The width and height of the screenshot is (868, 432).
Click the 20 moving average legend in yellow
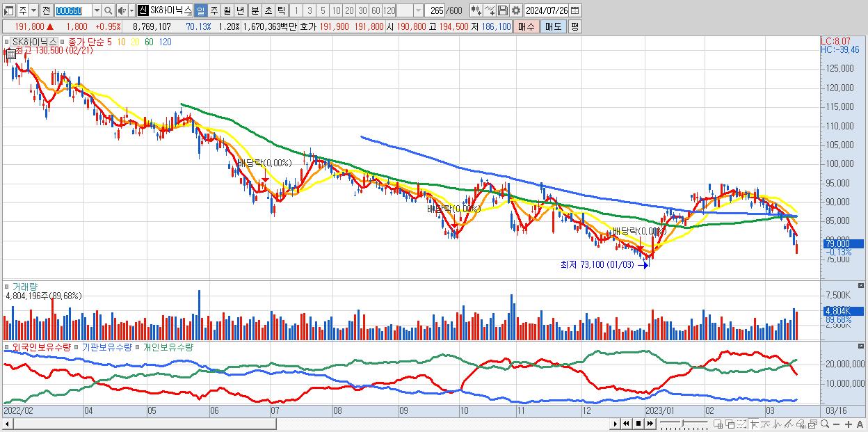135,42
